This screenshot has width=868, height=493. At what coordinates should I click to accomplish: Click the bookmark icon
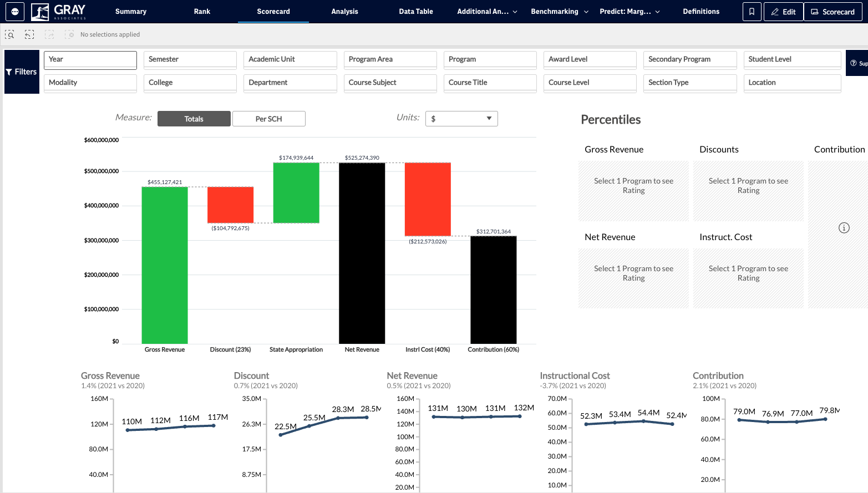(752, 12)
